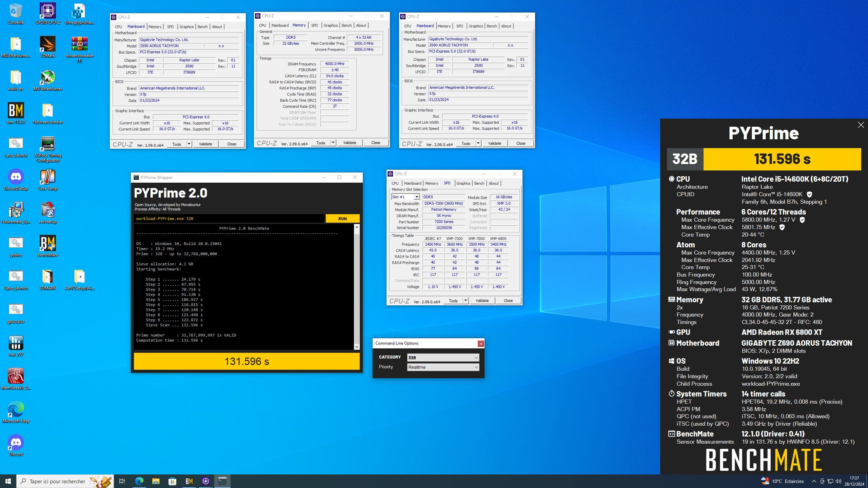Click the yellow RUN button in PYPrime
The height and width of the screenshot is (488, 868).
pyautogui.click(x=342, y=219)
